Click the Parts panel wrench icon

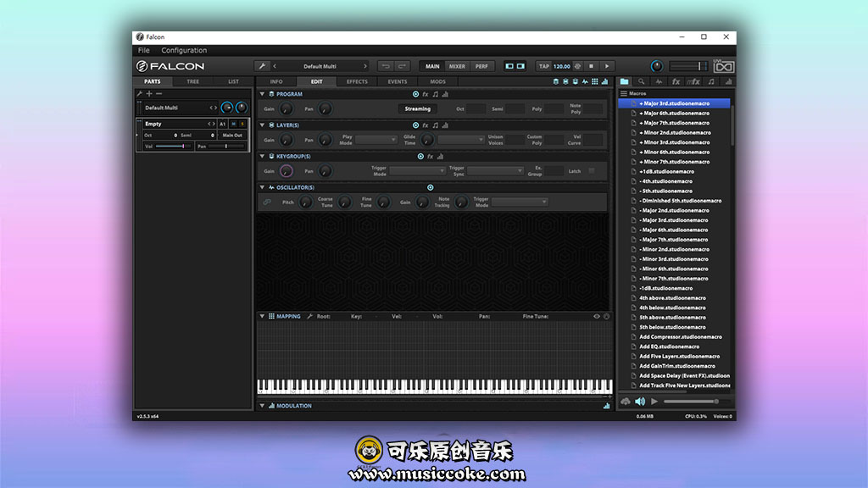click(140, 94)
